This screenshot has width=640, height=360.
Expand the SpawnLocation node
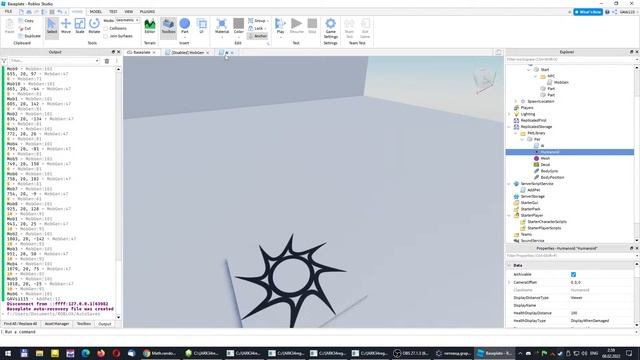click(516, 101)
